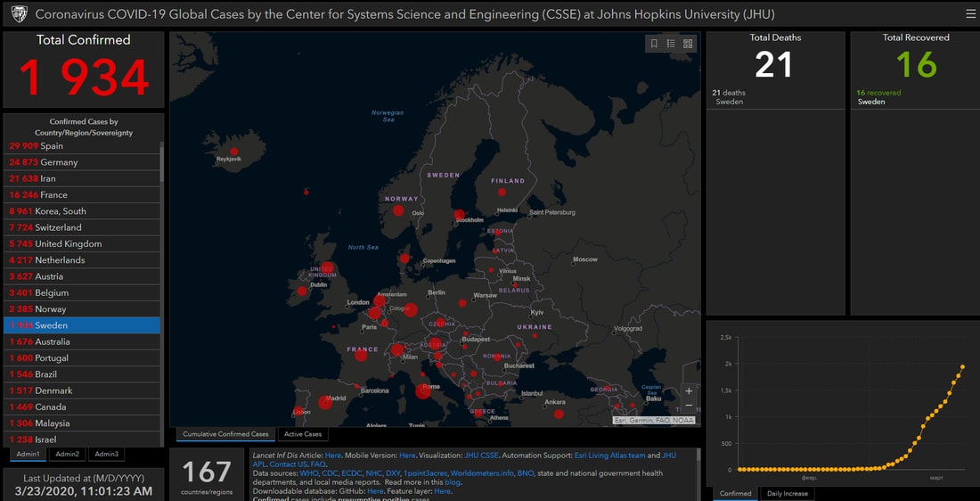
Task: Select Germany in the country list
Action: pos(82,162)
